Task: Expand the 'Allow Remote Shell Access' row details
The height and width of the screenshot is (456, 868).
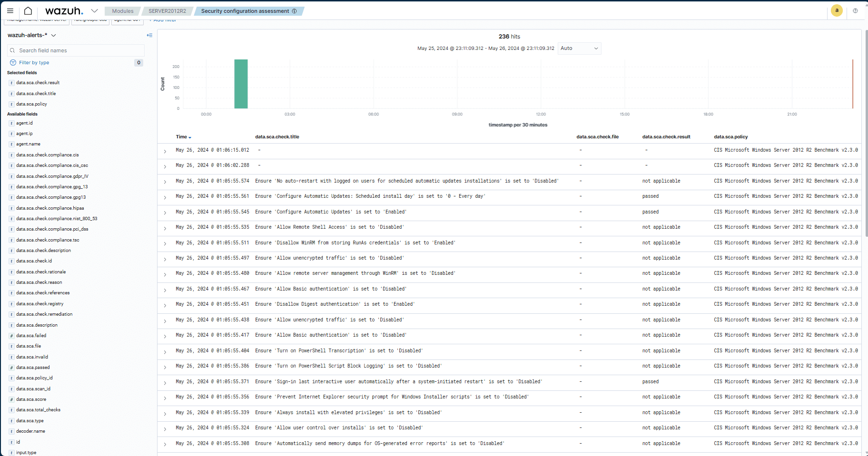Action: pyautogui.click(x=165, y=228)
